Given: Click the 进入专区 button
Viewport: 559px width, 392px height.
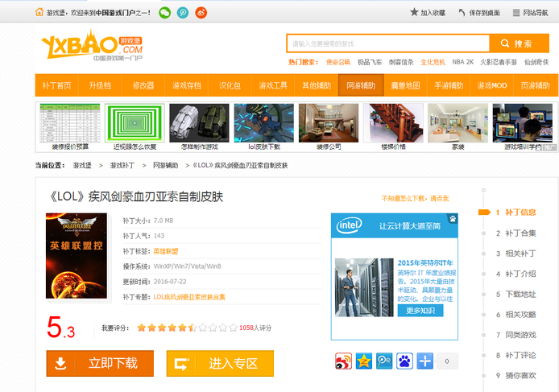Looking at the screenshot, I should (220, 364).
